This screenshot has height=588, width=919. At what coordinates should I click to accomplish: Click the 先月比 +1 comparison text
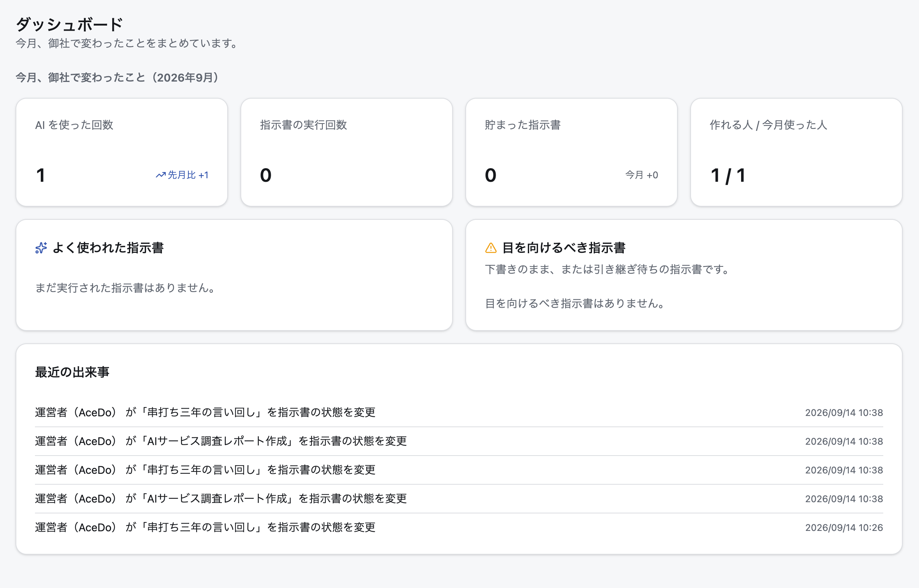tap(188, 175)
